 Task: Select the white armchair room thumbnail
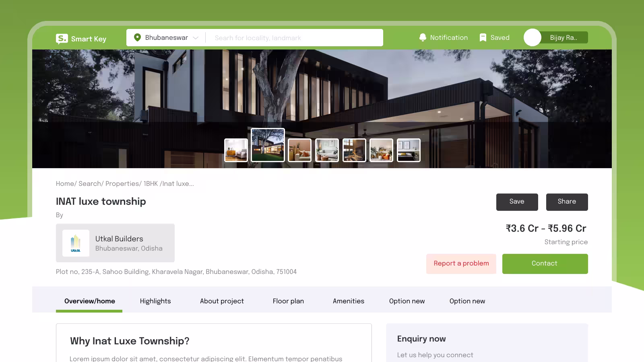(x=236, y=150)
